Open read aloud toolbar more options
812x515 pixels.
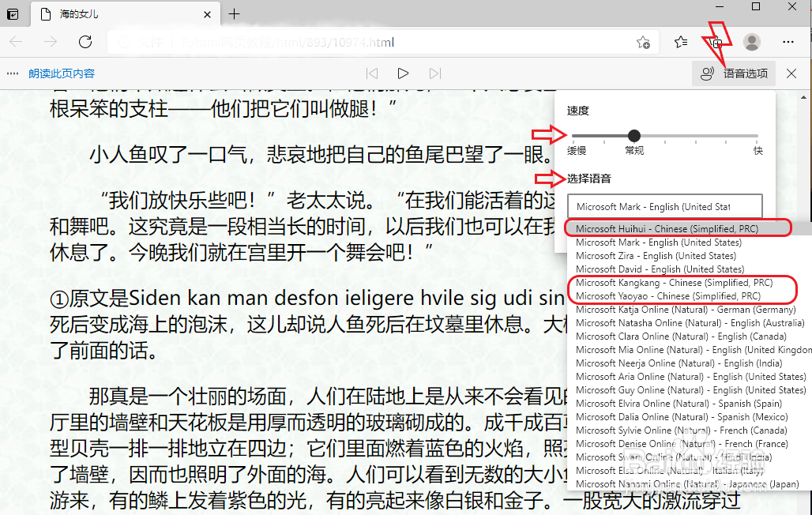(x=13, y=73)
